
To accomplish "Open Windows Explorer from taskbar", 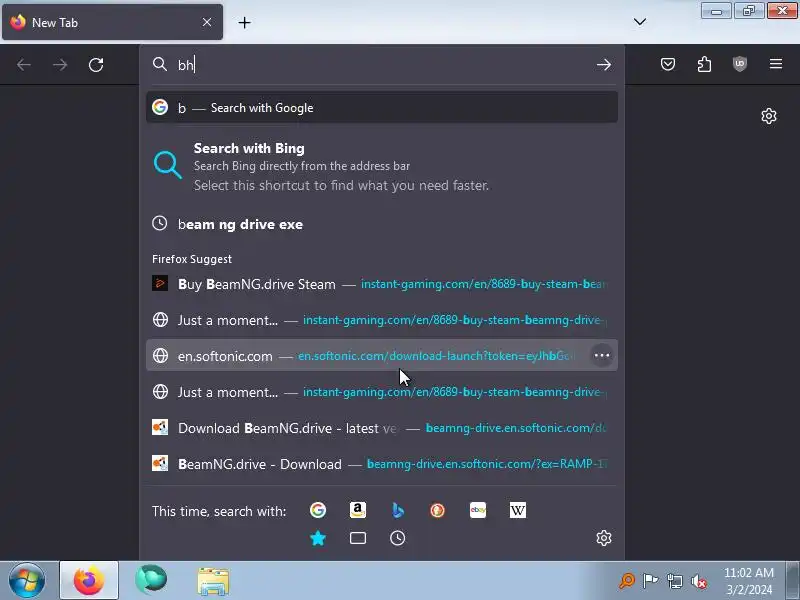I will tap(213, 581).
